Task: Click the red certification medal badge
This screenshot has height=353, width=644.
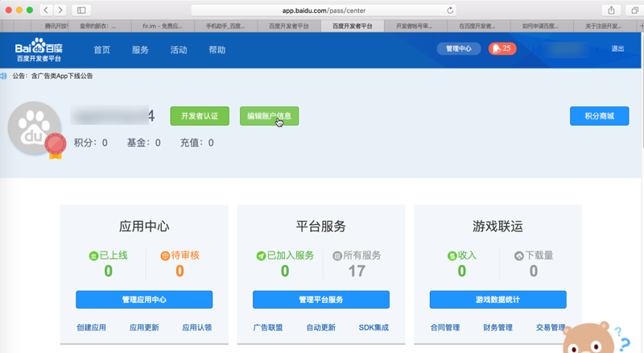Action: (x=56, y=146)
